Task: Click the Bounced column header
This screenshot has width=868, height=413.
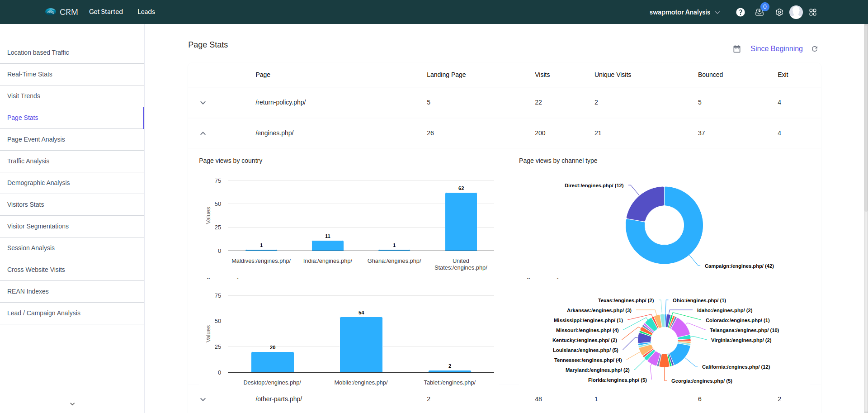Action: point(710,75)
